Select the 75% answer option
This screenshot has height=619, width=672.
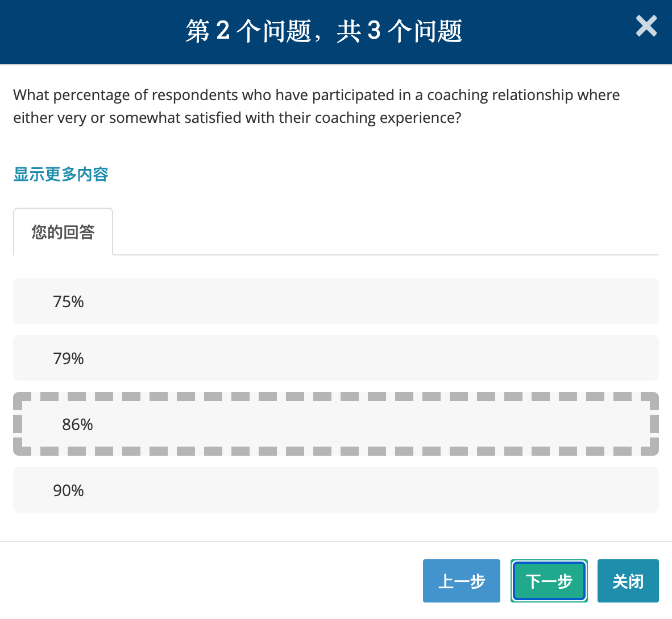335,301
